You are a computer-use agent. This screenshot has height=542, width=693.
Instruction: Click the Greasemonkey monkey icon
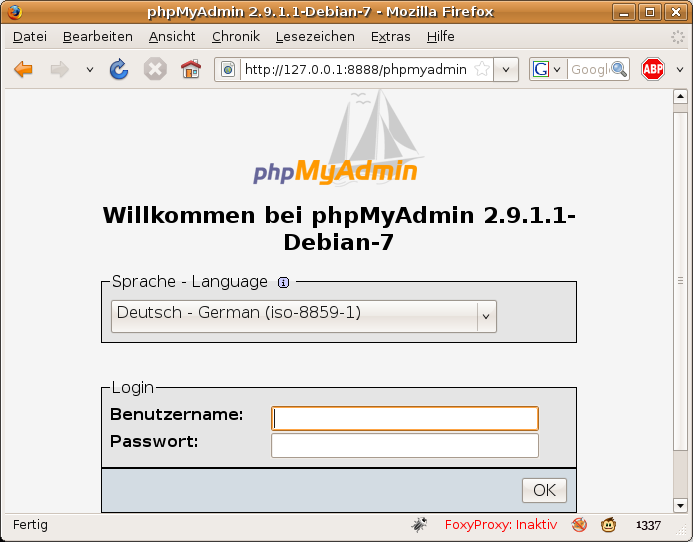pyautogui.click(x=609, y=525)
